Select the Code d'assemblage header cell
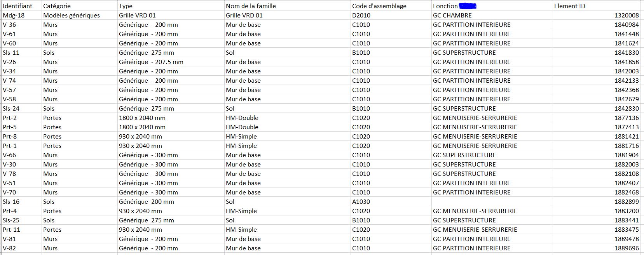 tap(379, 6)
